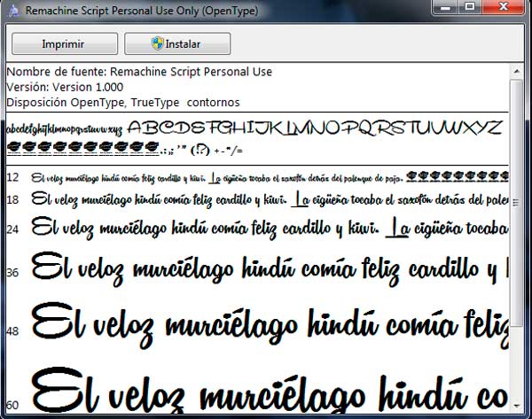Click the Instalar button

point(177,43)
